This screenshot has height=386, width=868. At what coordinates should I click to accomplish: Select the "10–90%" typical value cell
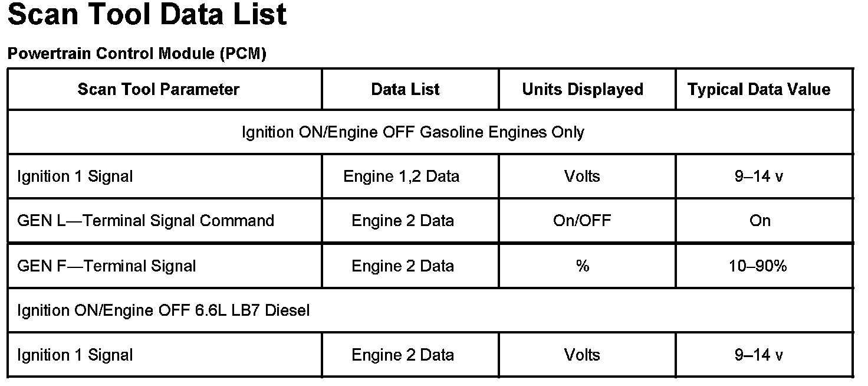pyautogui.click(x=758, y=266)
